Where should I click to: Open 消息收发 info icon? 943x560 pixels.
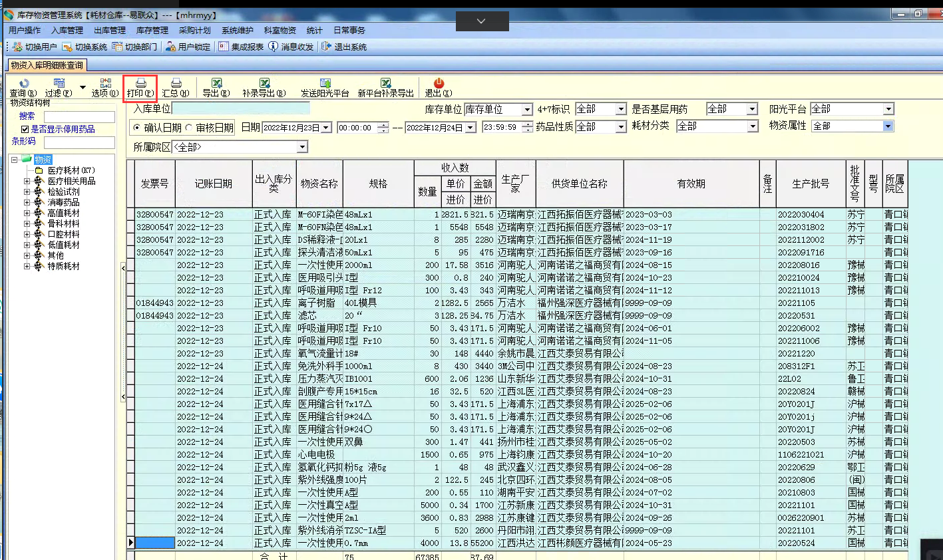(x=274, y=47)
